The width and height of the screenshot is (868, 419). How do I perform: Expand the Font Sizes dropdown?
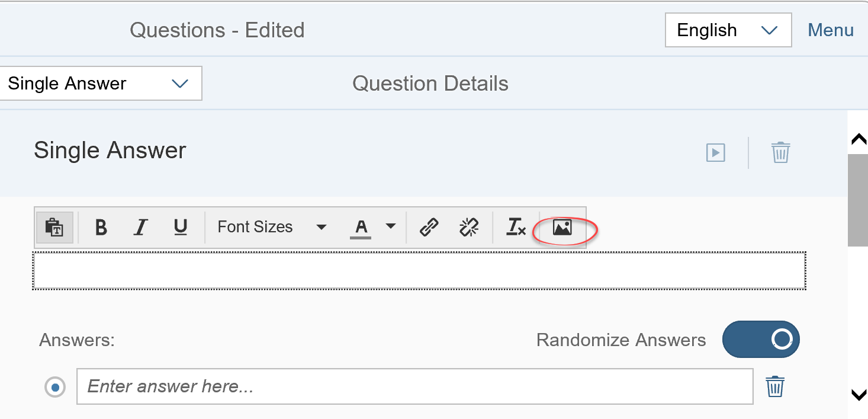point(272,227)
